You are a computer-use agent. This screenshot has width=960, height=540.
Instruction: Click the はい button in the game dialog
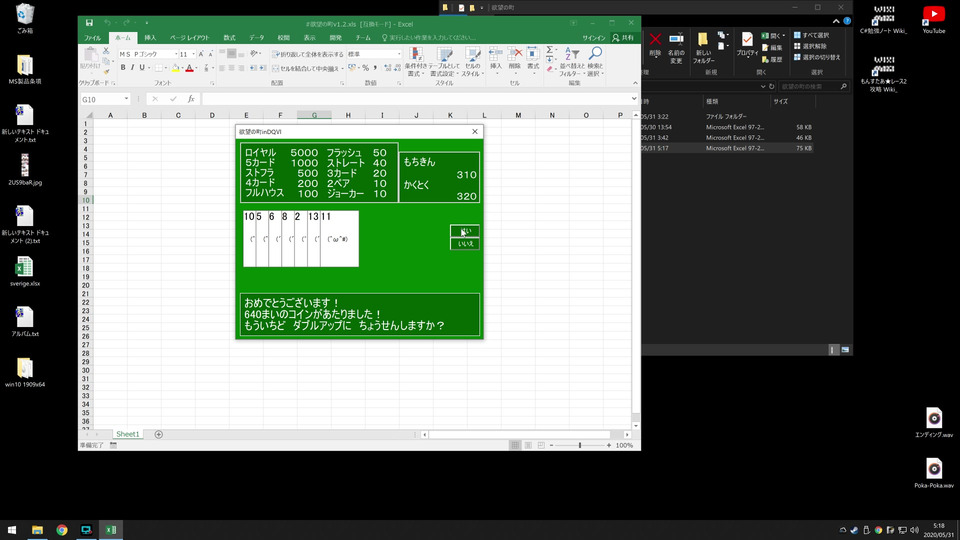click(464, 231)
